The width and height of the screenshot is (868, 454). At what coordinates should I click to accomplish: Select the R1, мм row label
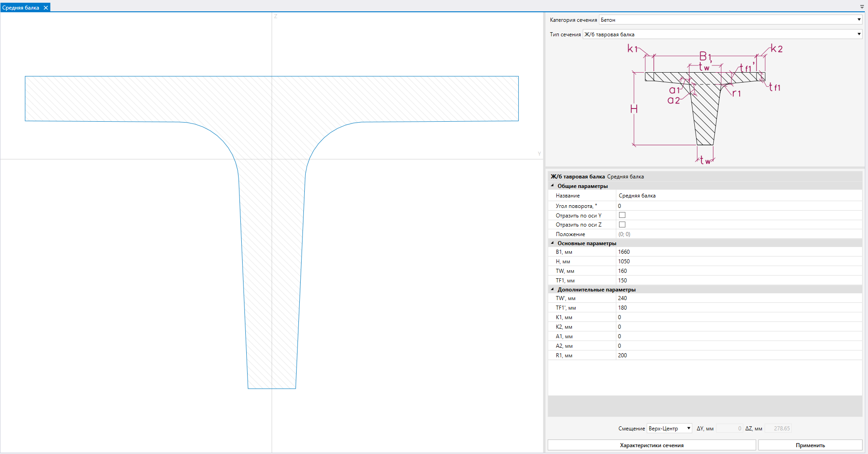564,355
